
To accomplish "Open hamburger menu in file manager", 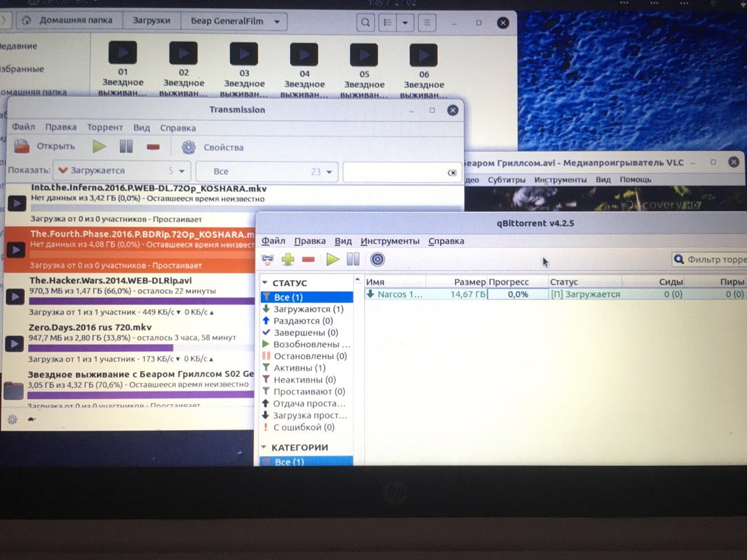I will (x=427, y=23).
